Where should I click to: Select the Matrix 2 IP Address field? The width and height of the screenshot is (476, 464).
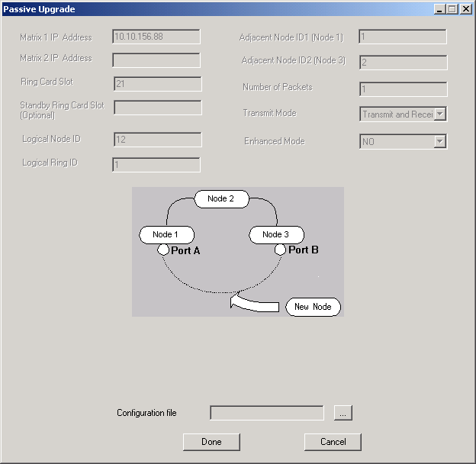coord(156,60)
